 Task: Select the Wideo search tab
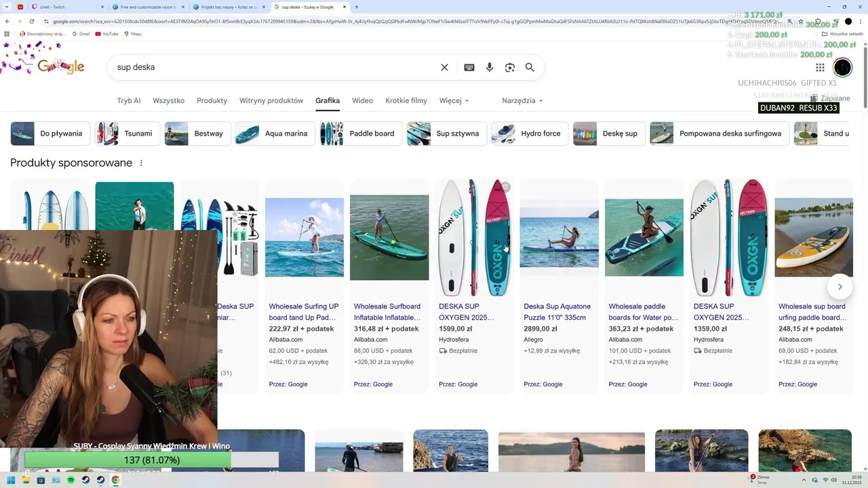[x=362, y=100]
